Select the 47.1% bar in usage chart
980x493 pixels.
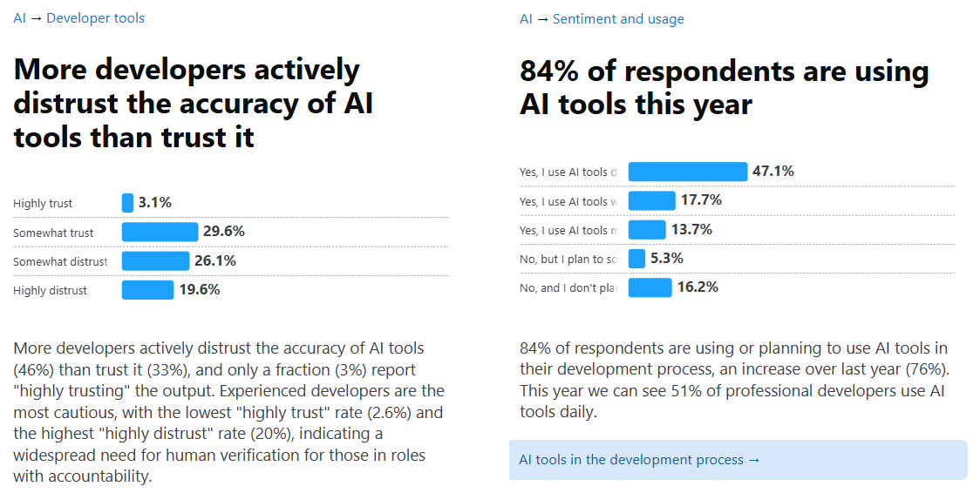688,172
